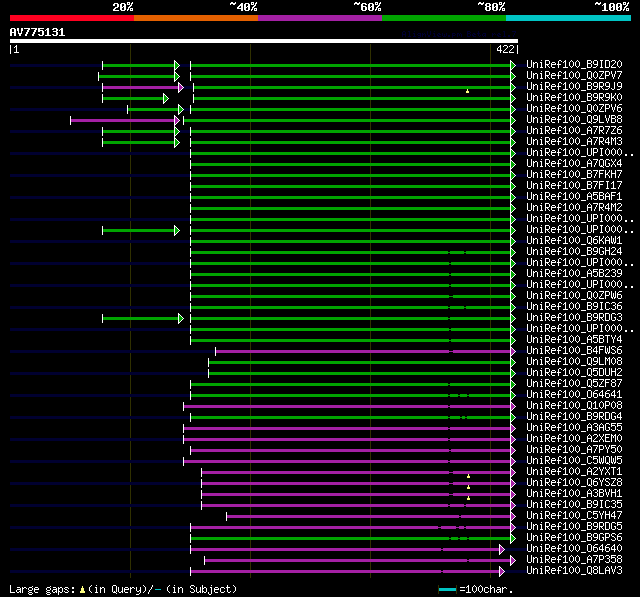Viewport: 640px width, 597px height.
Task: Open the UniRef100_Q8LAV3 label
Action: pos(574,571)
